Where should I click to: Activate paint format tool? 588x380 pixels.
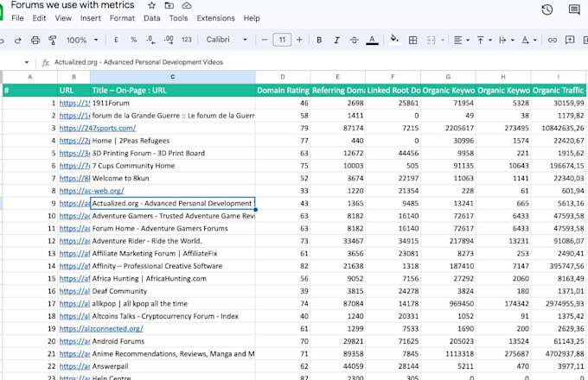(53, 40)
